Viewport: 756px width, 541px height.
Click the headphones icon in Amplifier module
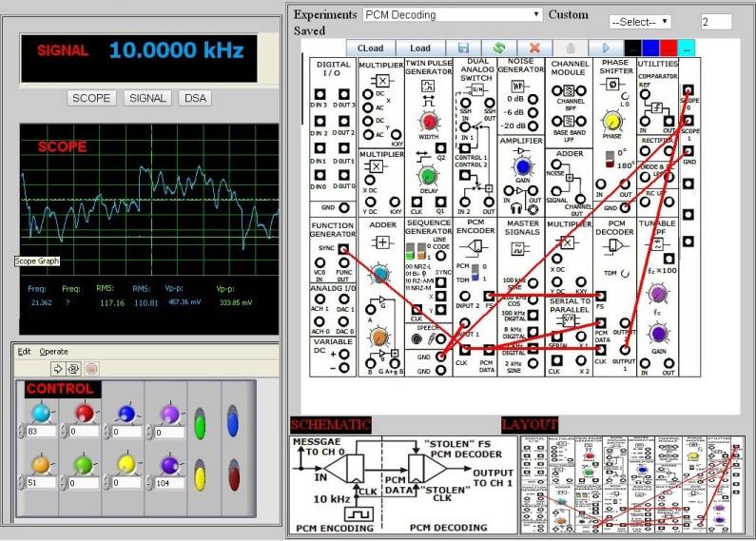516,209
